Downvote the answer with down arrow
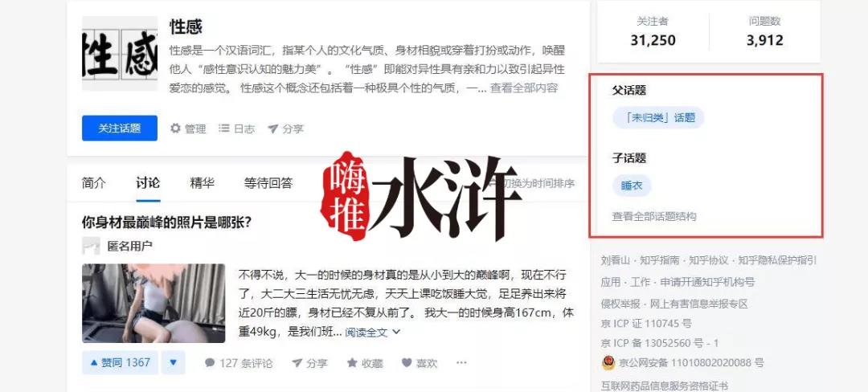868x392 pixels. 174,363
